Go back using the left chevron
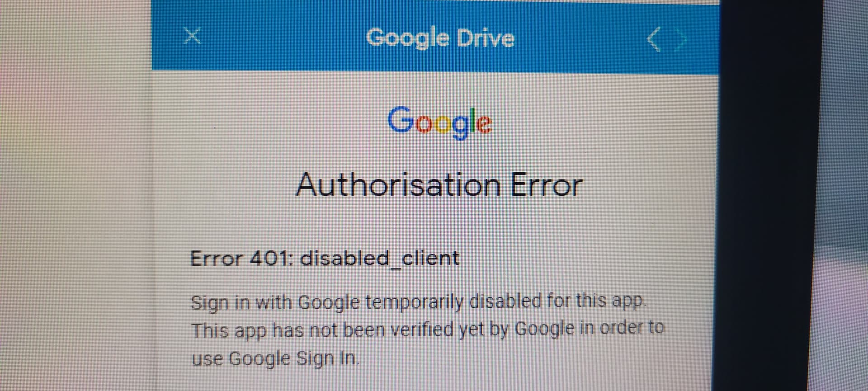 coord(653,39)
